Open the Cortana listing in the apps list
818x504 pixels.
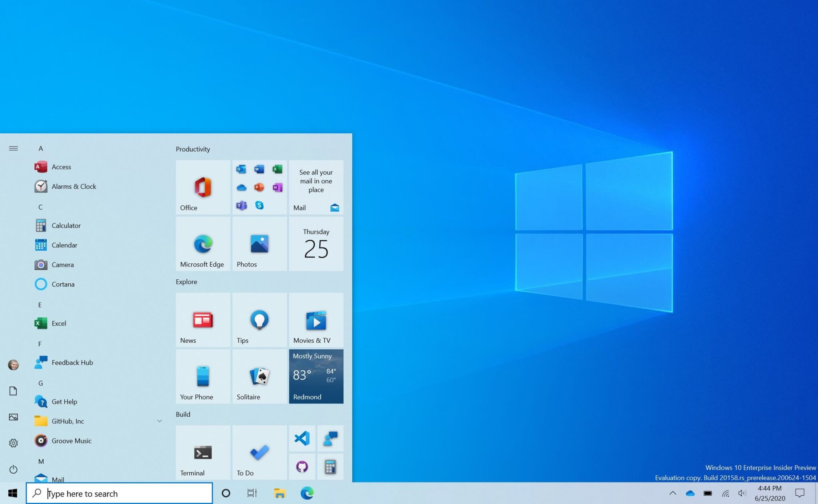[63, 284]
